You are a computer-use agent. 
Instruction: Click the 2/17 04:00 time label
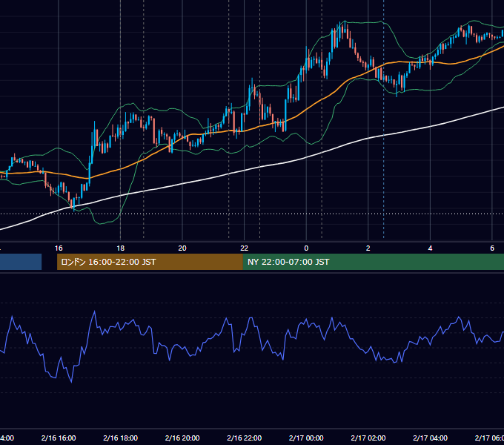coord(430,438)
